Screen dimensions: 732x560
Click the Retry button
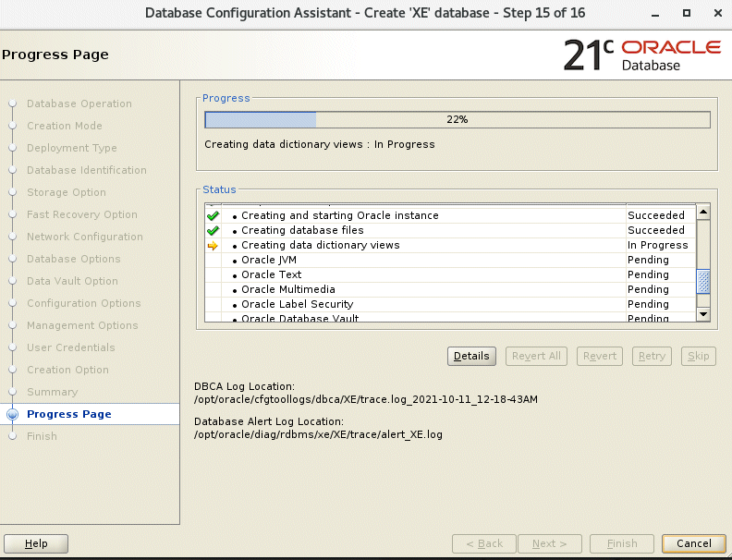pyautogui.click(x=652, y=356)
